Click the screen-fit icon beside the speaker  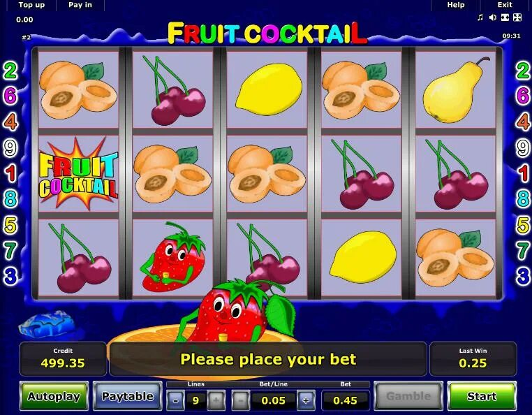click(505, 17)
